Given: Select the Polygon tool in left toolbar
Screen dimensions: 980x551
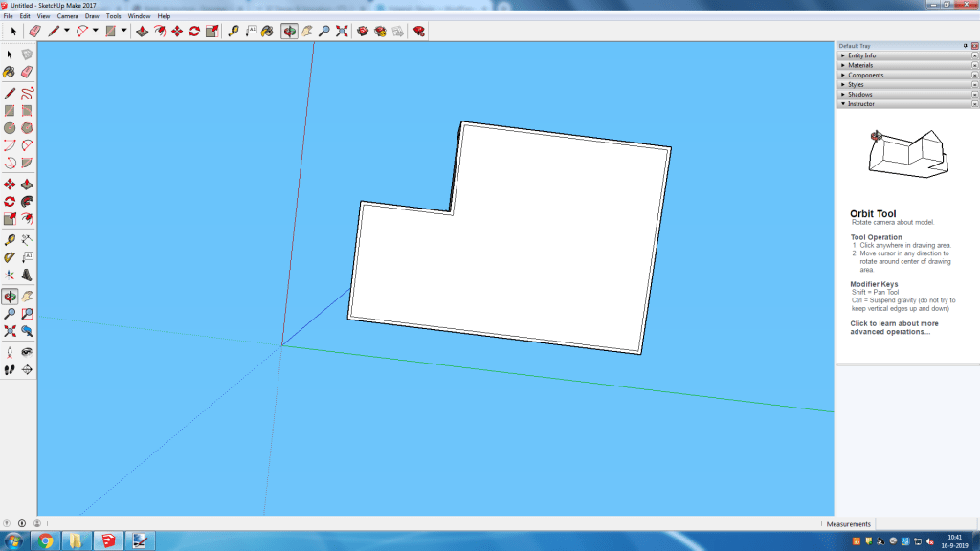Looking at the screenshot, I should pos(28,128).
